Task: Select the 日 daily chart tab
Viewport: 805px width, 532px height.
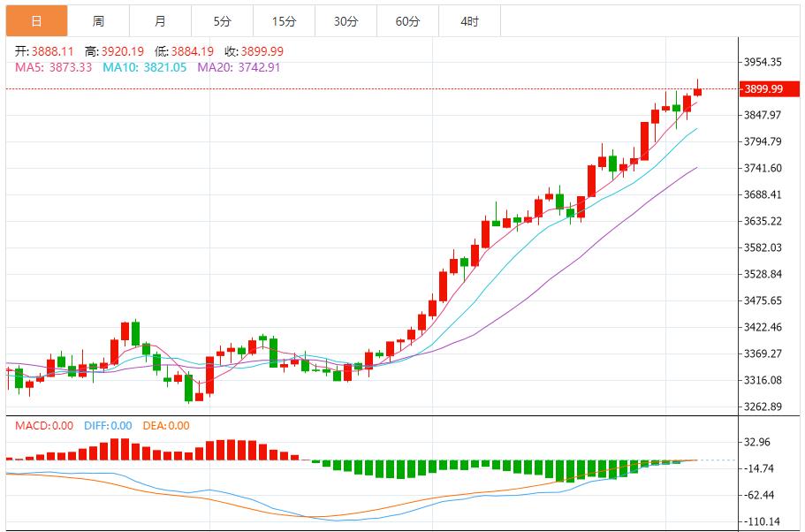Action: [x=36, y=21]
